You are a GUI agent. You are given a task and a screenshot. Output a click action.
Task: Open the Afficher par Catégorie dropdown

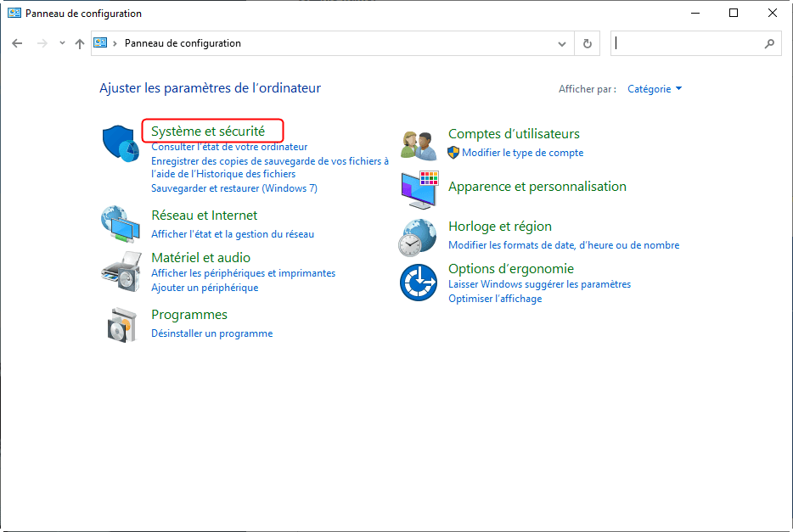[x=655, y=89]
